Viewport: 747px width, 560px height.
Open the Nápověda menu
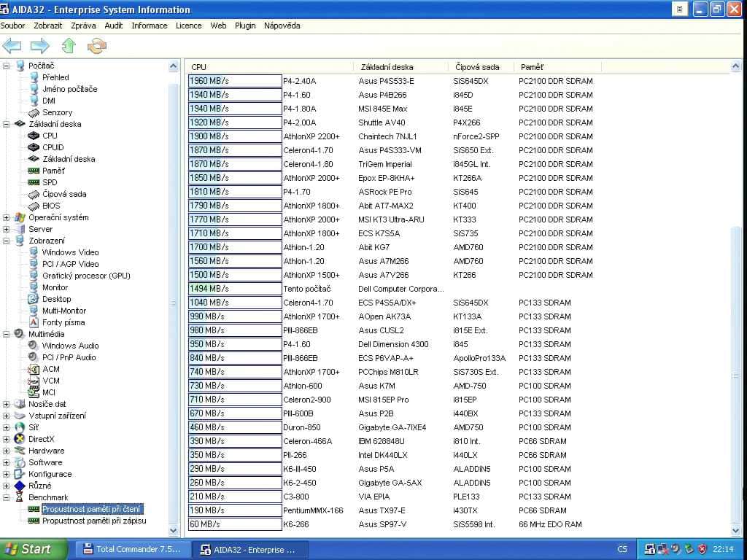point(282,26)
